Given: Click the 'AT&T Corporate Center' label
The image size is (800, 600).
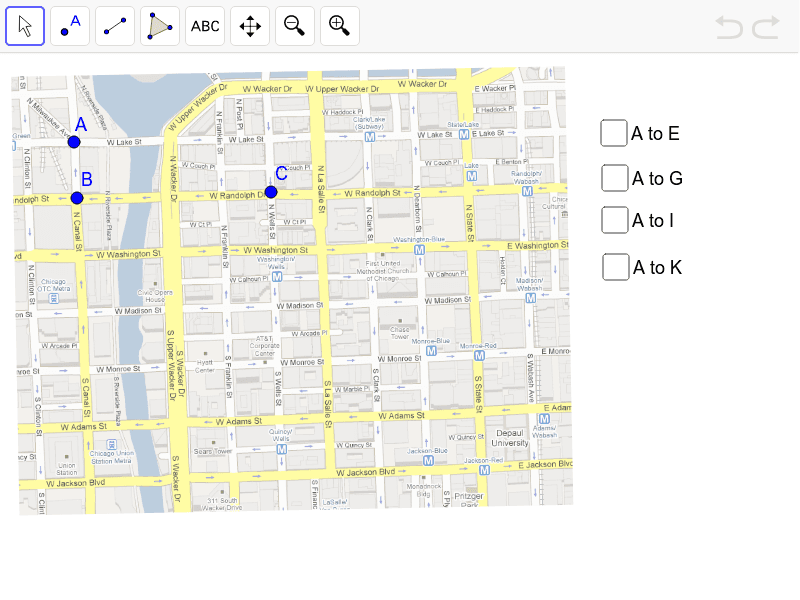Looking at the screenshot, I should 264,346.
